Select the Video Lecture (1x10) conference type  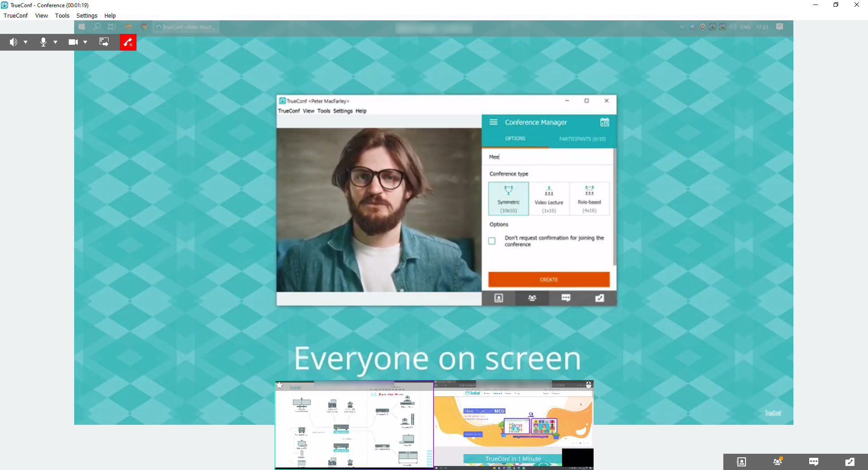tap(549, 199)
